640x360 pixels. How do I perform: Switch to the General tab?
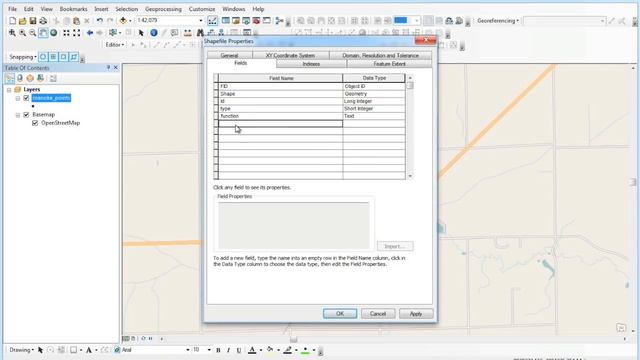pos(229,55)
